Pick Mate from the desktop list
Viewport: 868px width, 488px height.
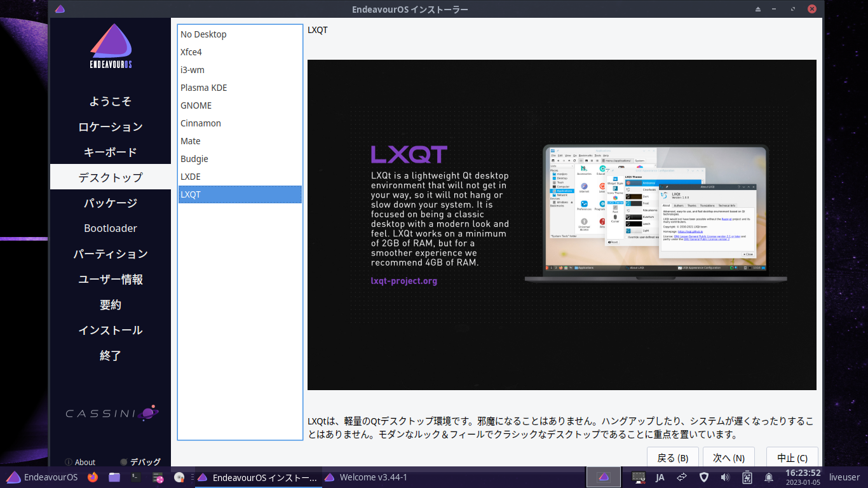tap(240, 141)
